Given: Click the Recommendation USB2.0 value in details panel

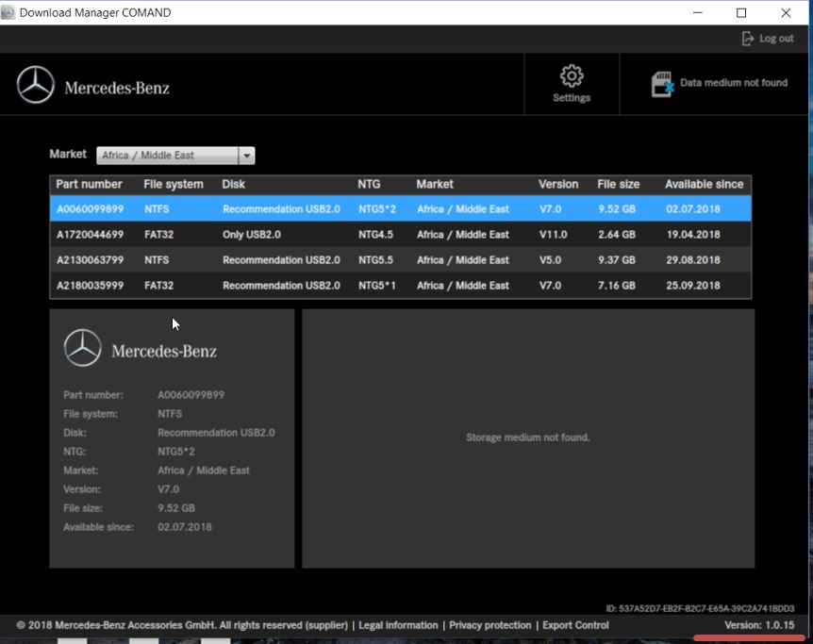Looking at the screenshot, I should [216, 433].
